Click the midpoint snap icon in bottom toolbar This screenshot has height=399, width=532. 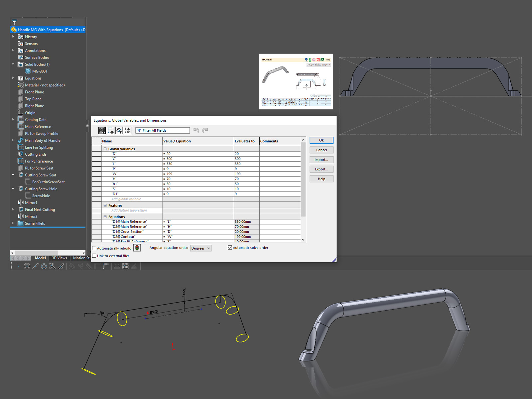36,266
